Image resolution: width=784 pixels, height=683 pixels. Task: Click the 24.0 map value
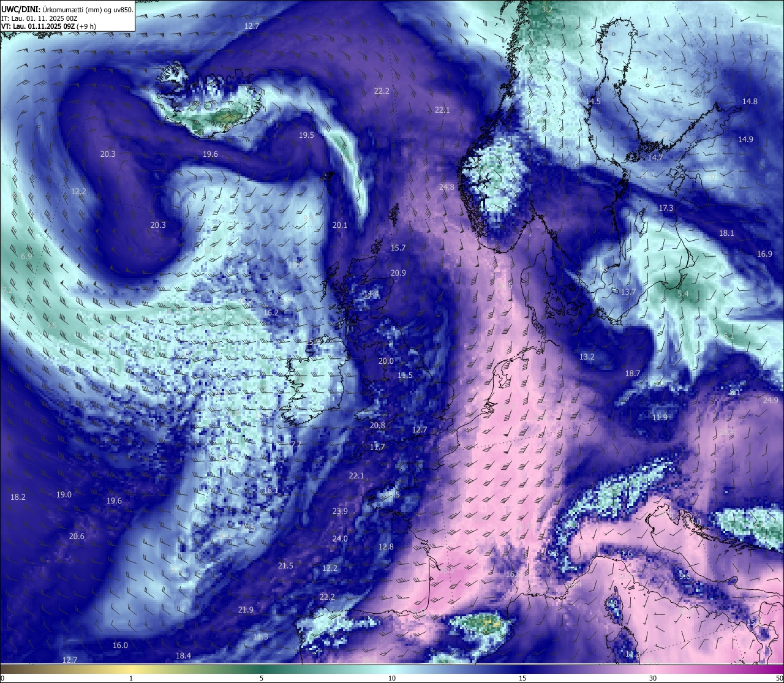coord(340,538)
